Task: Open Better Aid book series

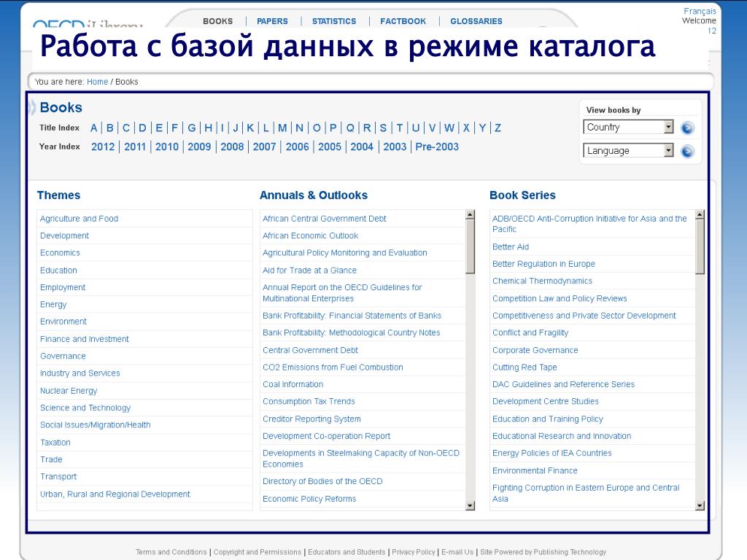Action: (x=511, y=246)
